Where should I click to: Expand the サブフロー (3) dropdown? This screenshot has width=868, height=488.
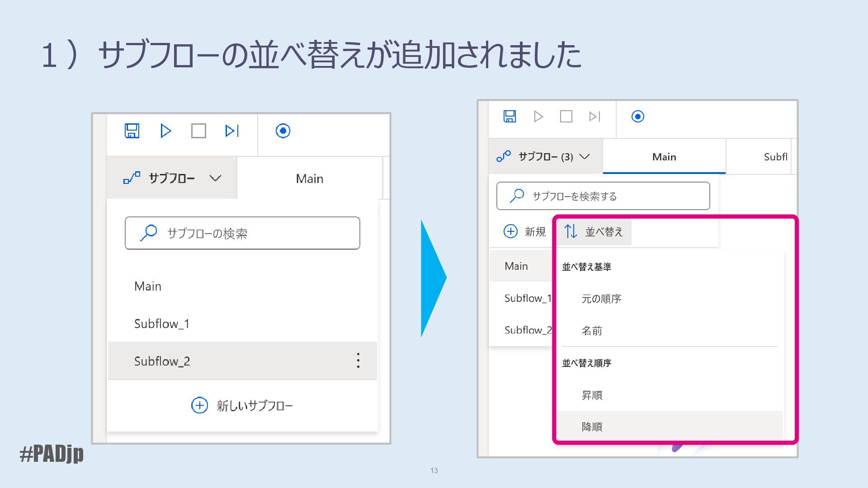[545, 157]
